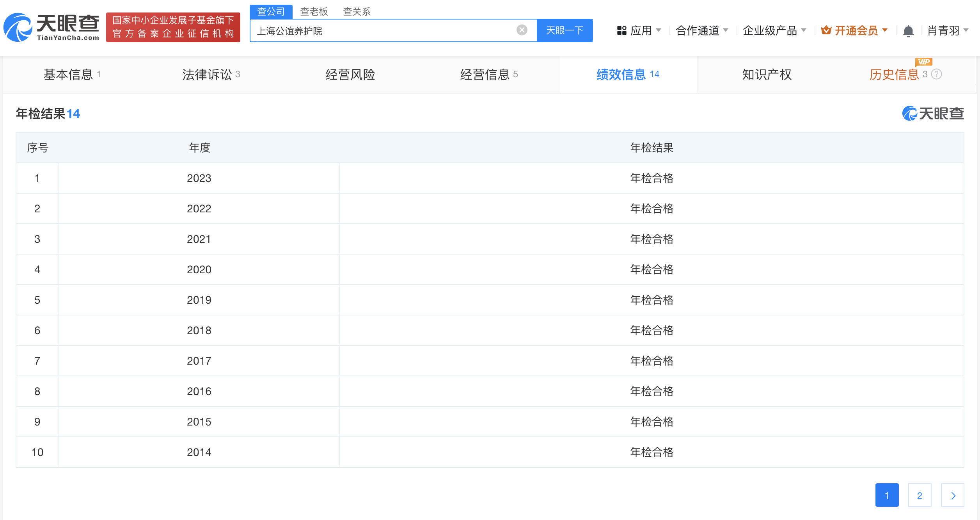The image size is (980, 520).
Task: Click the 天眼一下 search button
Action: pyautogui.click(x=565, y=30)
